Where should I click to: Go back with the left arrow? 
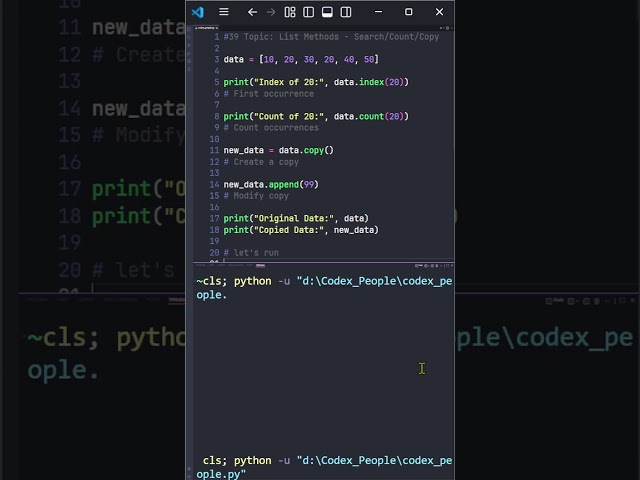pyautogui.click(x=252, y=12)
